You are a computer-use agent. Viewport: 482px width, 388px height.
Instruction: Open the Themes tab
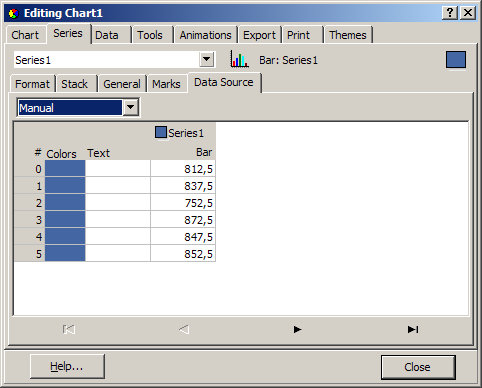348,35
